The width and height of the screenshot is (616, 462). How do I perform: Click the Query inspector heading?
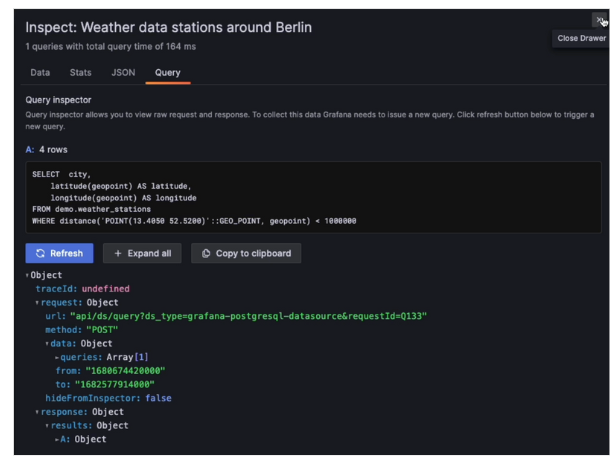pyautogui.click(x=58, y=100)
